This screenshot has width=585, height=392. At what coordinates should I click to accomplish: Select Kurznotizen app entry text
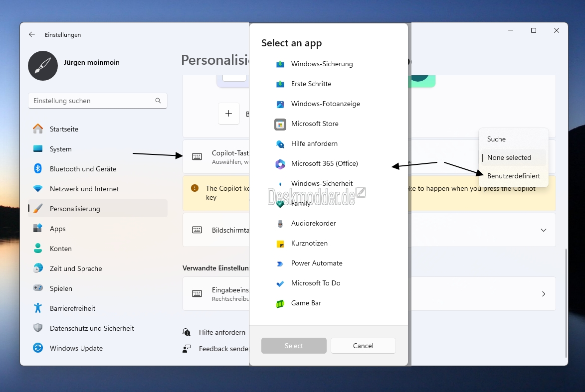pyautogui.click(x=309, y=244)
